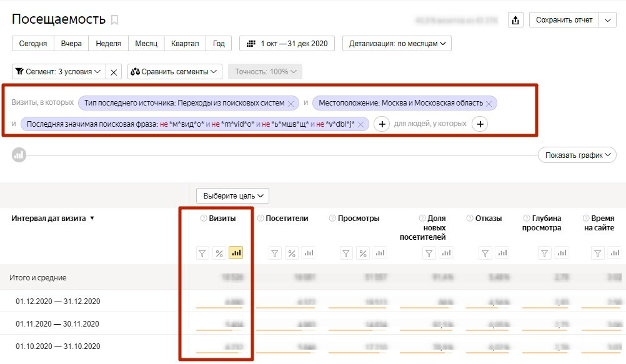Remove the Местоположение Москва condition
Screen dimensions: 626x364
pyautogui.click(x=489, y=103)
